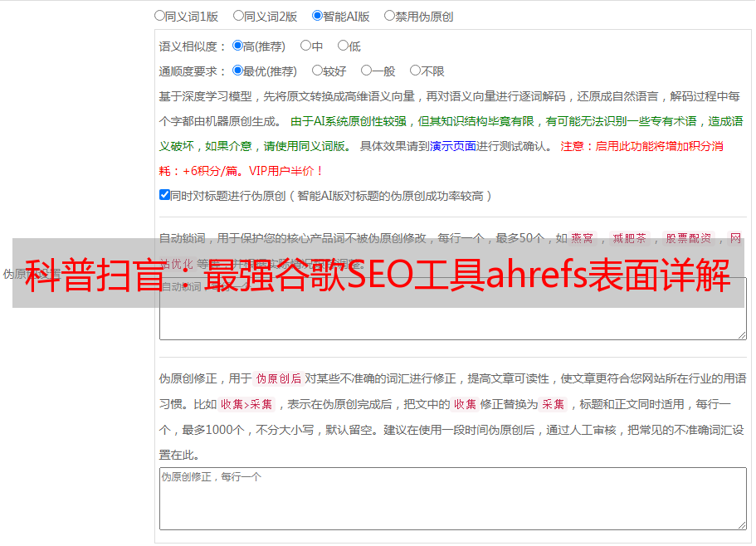The image size is (756, 546).
Task: Grab the 自动锁词 textarea resize handle
Action: pos(742,335)
